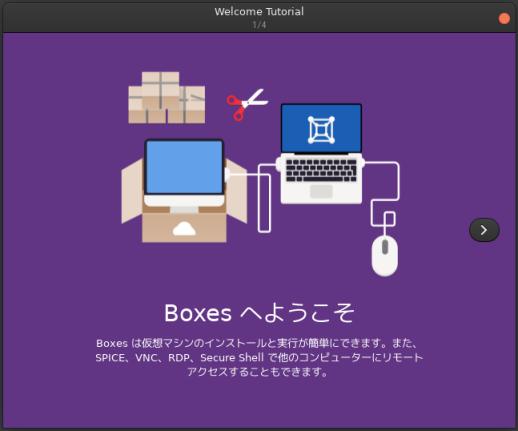Go to the next tutorial page arrow
This screenshot has height=431, width=518.
tap(484, 230)
